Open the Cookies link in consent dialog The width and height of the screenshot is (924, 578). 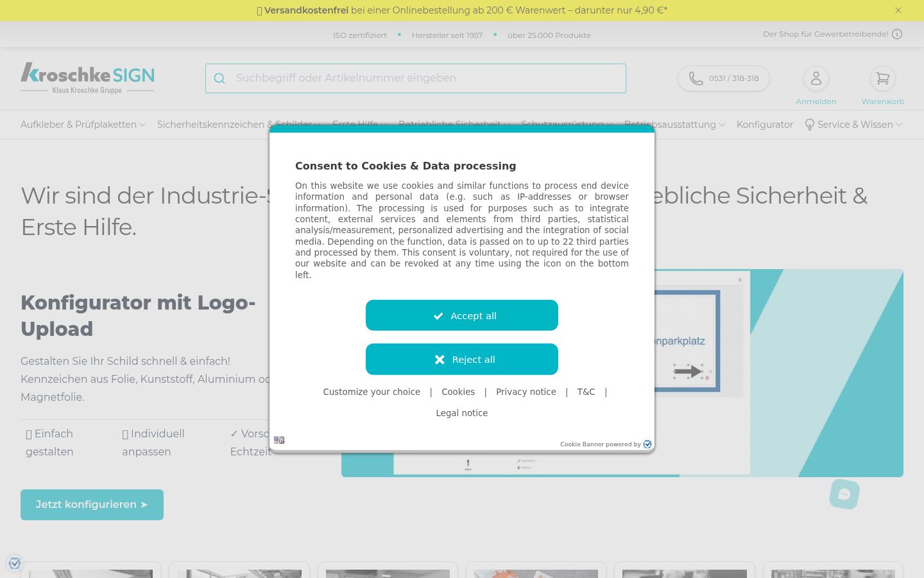coord(458,392)
